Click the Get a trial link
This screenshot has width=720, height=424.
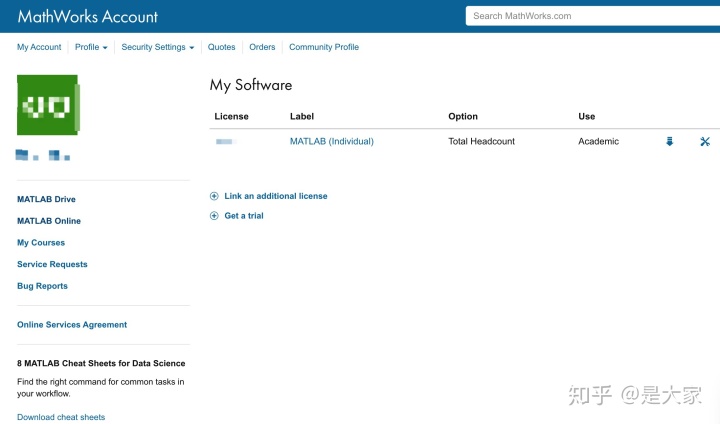(244, 216)
